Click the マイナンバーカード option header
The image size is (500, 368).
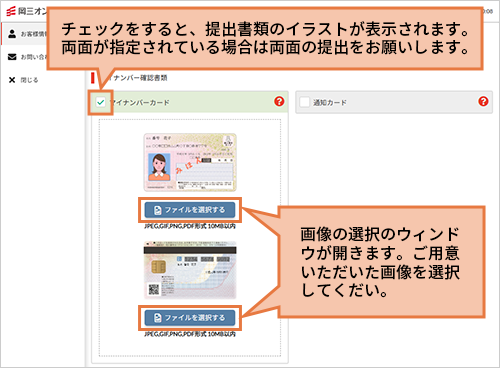(x=190, y=102)
